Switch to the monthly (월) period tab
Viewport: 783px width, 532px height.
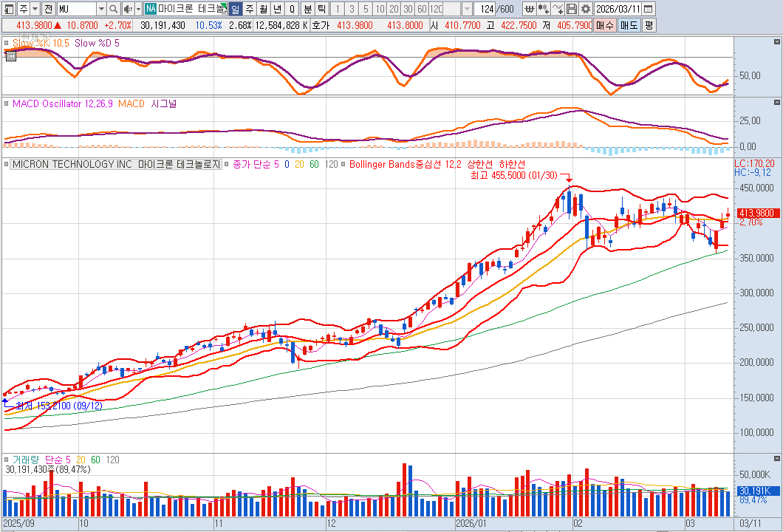(263, 9)
